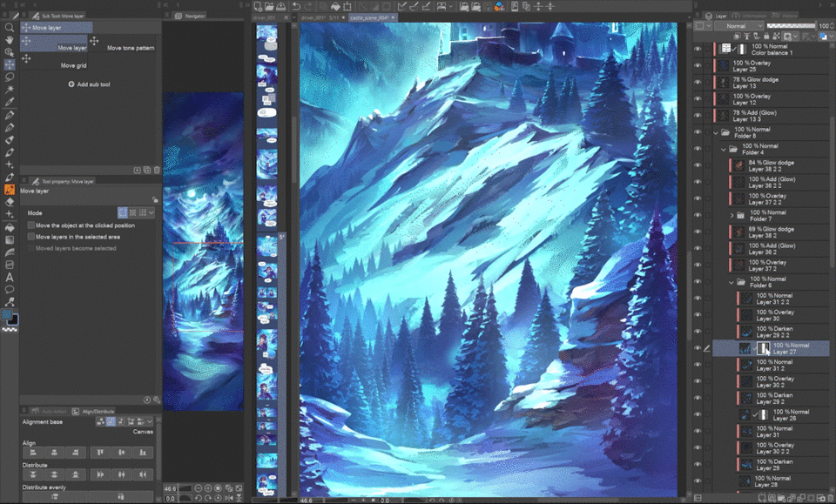Hide the Color balance 1 layer

pyautogui.click(x=698, y=49)
